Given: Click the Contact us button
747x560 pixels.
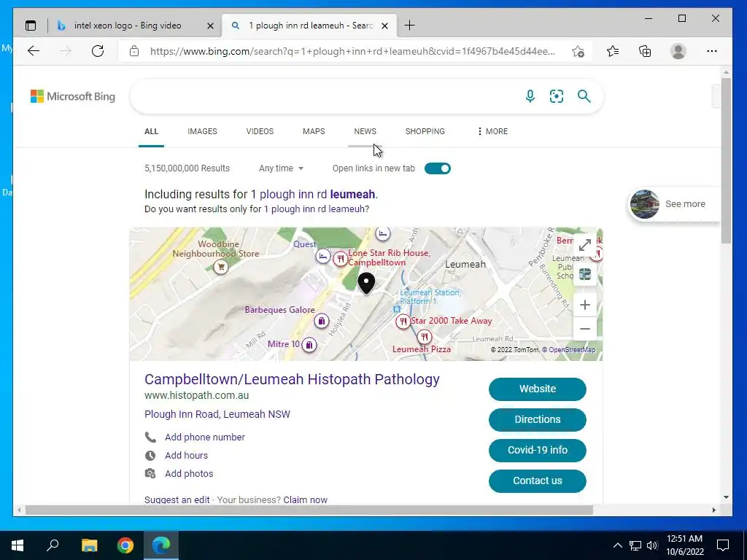Looking at the screenshot, I should pos(538,481).
